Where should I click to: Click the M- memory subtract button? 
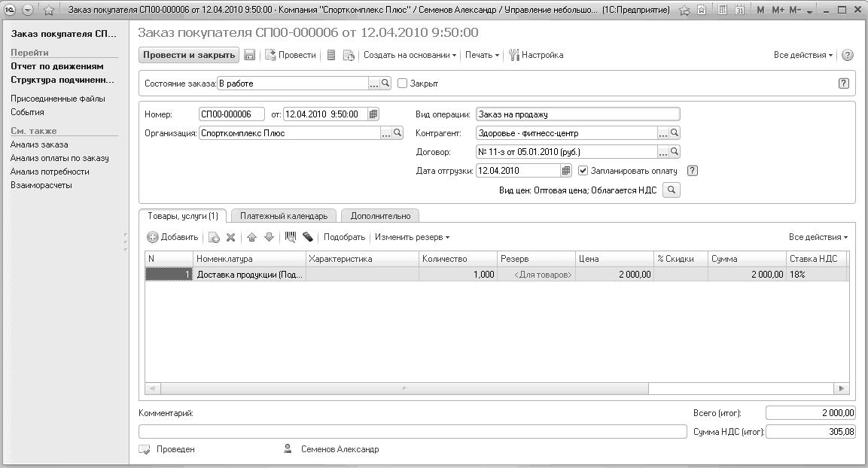(795, 10)
